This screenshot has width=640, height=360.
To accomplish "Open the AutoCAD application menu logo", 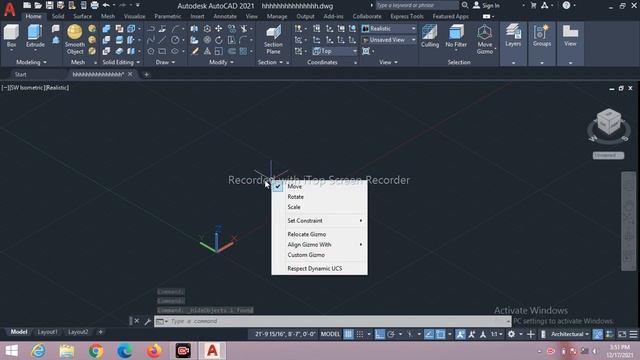I will (x=9, y=9).
